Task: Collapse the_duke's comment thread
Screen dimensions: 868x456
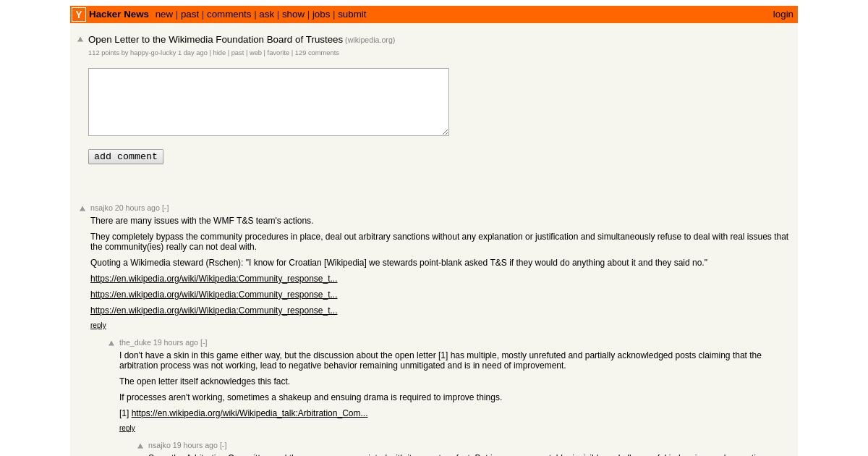Action: click(x=204, y=342)
